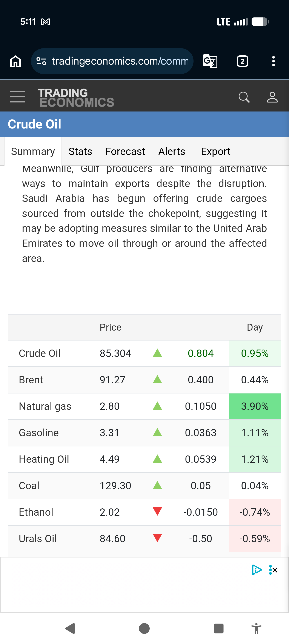Image resolution: width=289 pixels, height=644 pixels.
Task: Open the user account profile icon
Action: coord(272,97)
